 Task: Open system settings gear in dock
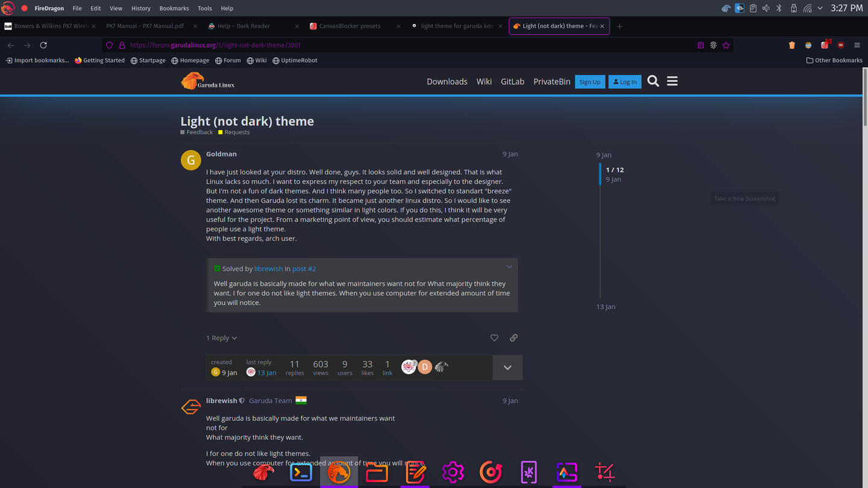453,472
